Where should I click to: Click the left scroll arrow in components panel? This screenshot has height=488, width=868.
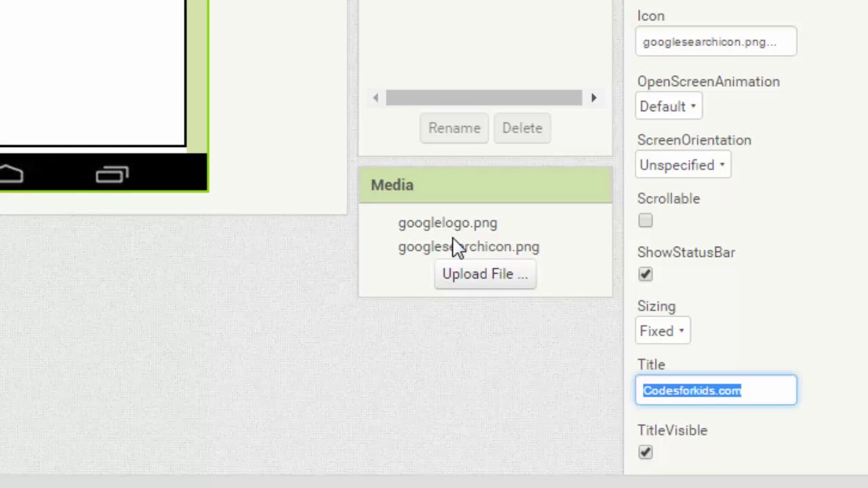click(x=376, y=98)
